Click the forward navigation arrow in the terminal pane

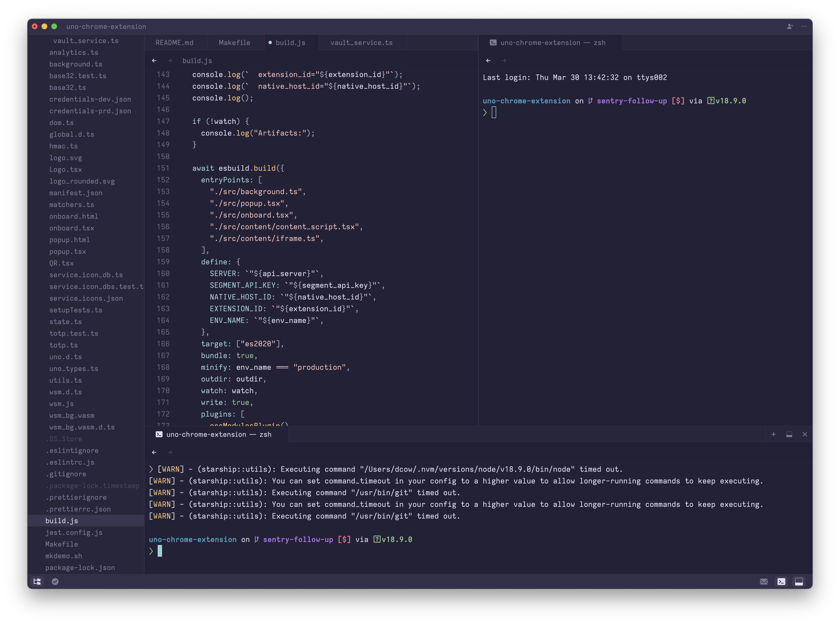(170, 452)
